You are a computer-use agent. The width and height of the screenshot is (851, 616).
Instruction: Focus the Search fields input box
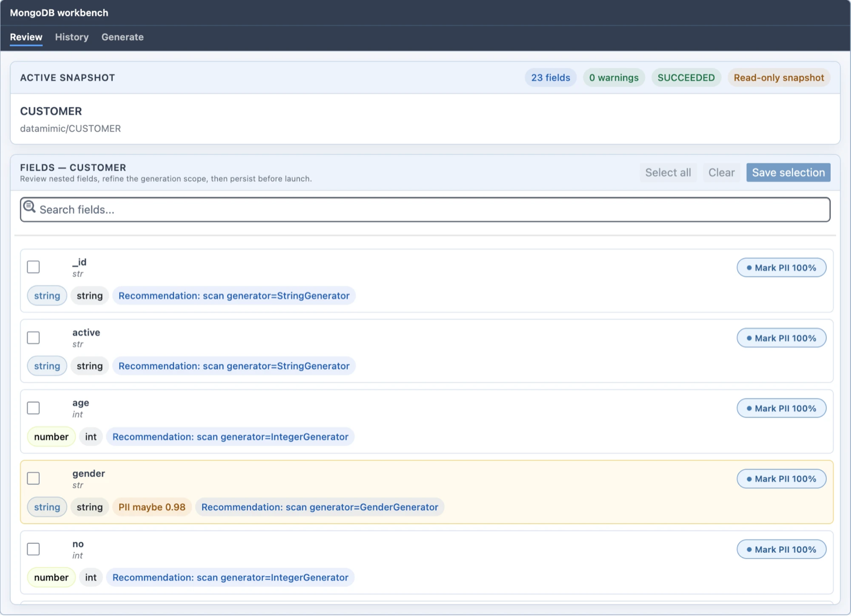coord(425,210)
